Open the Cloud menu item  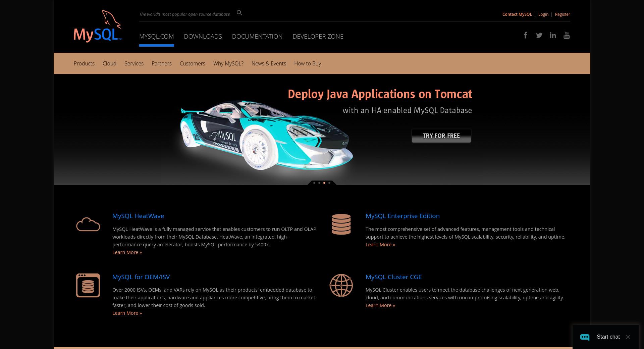[109, 63]
